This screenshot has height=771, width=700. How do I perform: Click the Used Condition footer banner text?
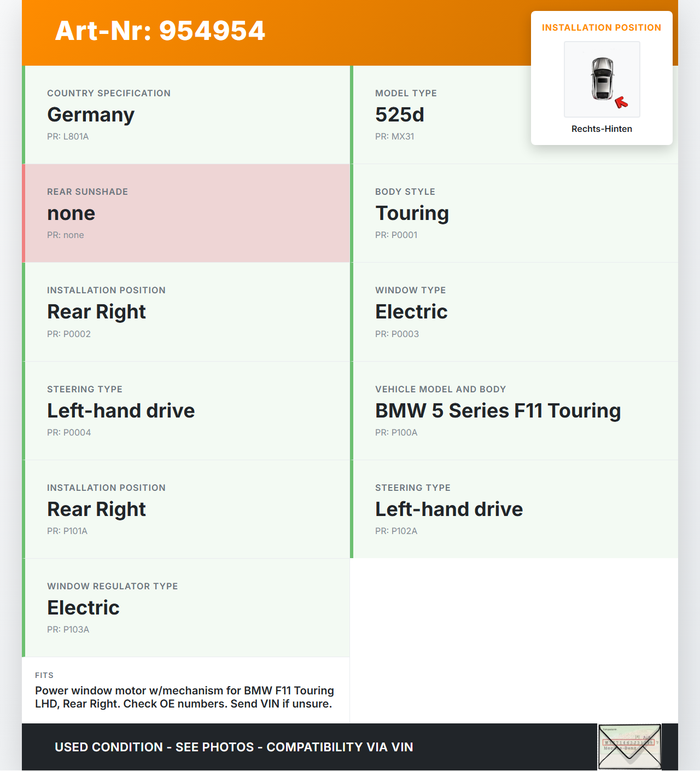point(234,747)
